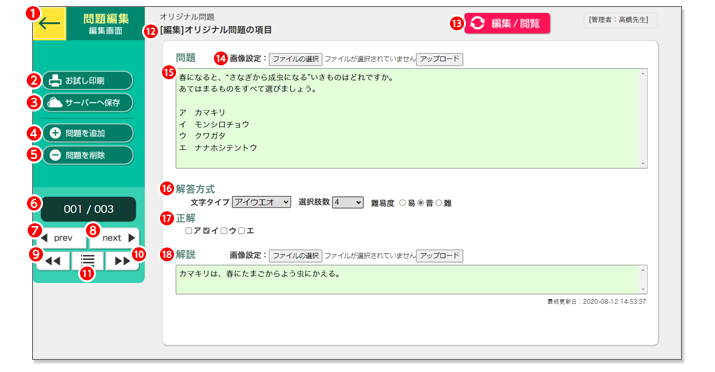Select the 難 difficulty radio button

tap(439, 203)
